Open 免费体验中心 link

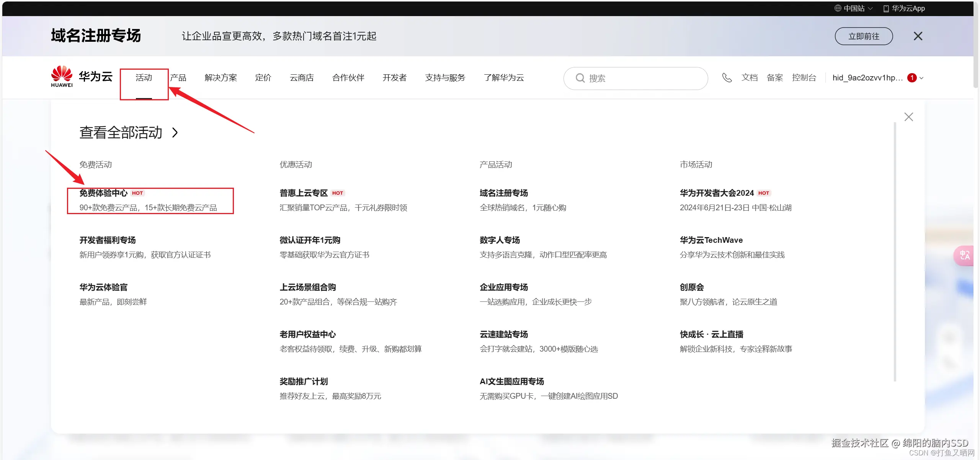[103, 193]
